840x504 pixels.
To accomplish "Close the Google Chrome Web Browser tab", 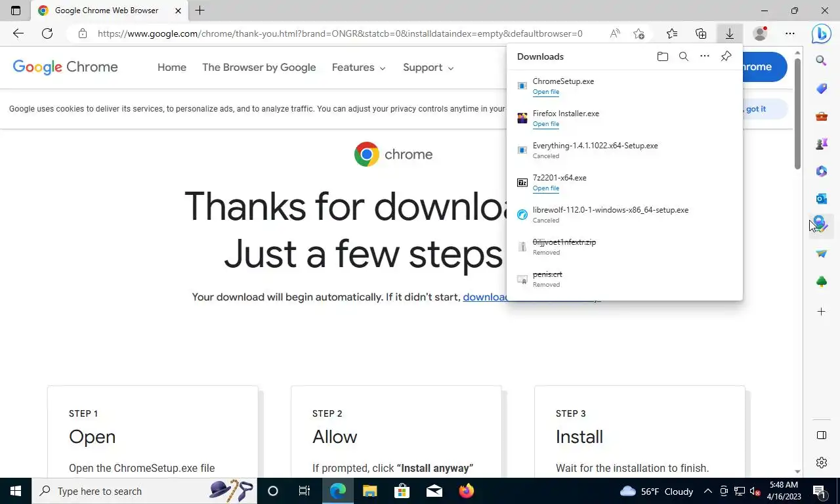I will tap(178, 10).
